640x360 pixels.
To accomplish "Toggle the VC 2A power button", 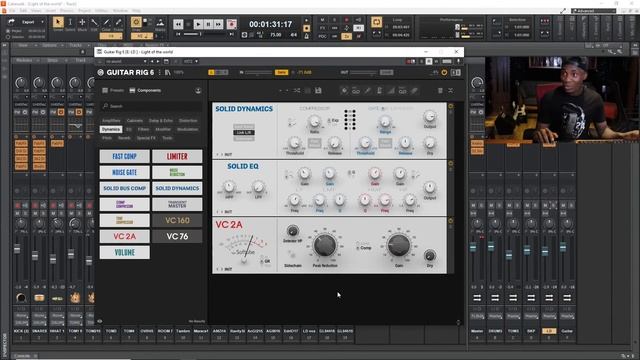I will pos(451,221).
